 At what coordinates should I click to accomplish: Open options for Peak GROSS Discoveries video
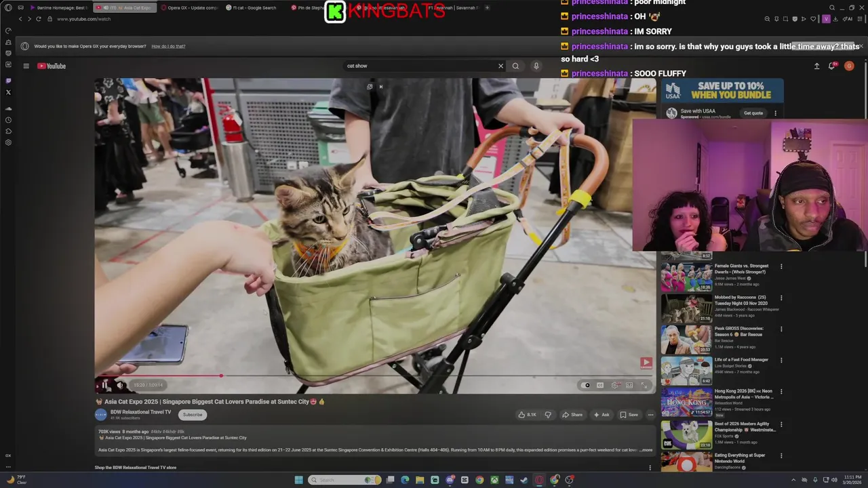point(781,329)
